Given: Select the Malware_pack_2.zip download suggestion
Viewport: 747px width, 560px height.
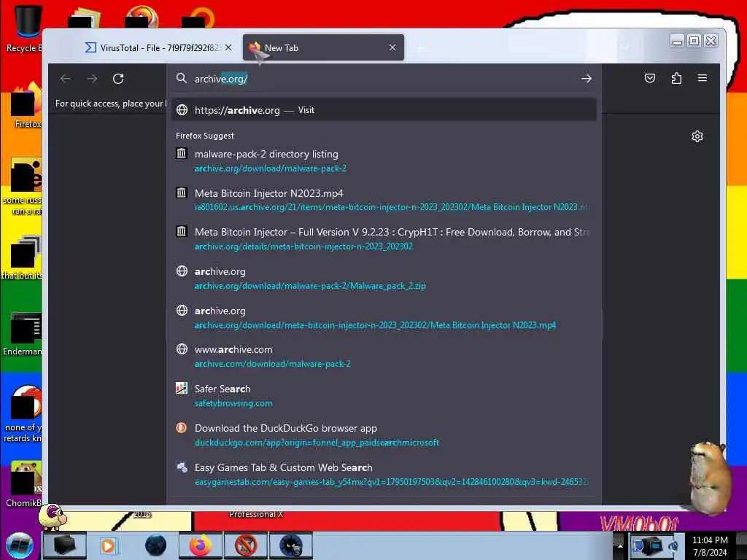Looking at the screenshot, I should point(384,278).
